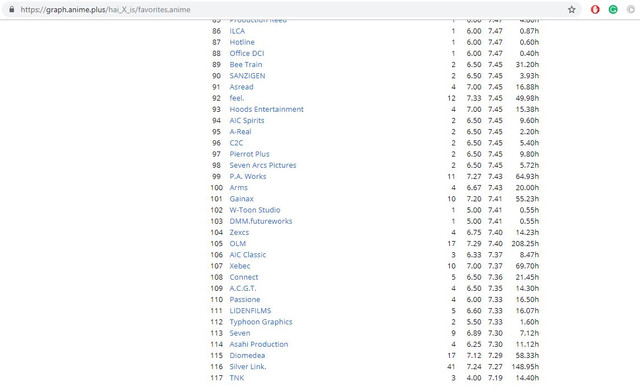
Task: Open the SANZIGEN studio link
Action: [247, 76]
